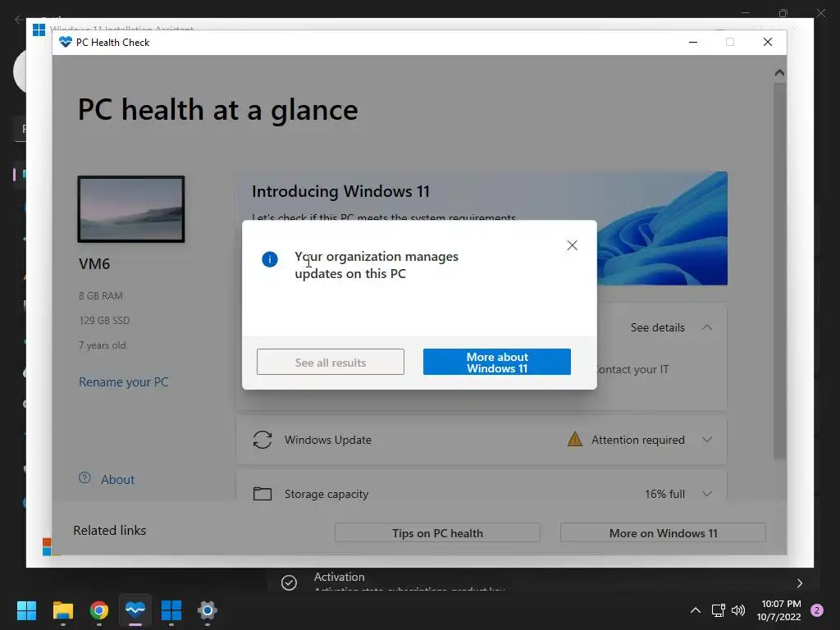Open Tips on PC health
Image resolution: width=840 pixels, height=630 pixels.
pos(437,533)
